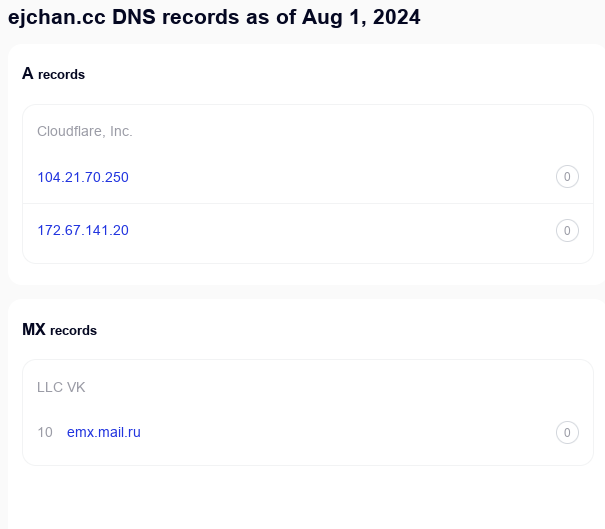
Task: Click the MX priority value 10
Action: (x=45, y=432)
